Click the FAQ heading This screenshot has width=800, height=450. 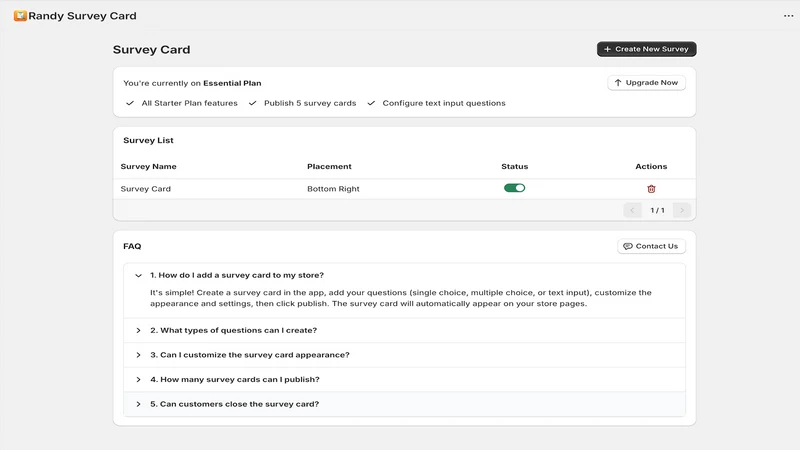pyautogui.click(x=132, y=246)
